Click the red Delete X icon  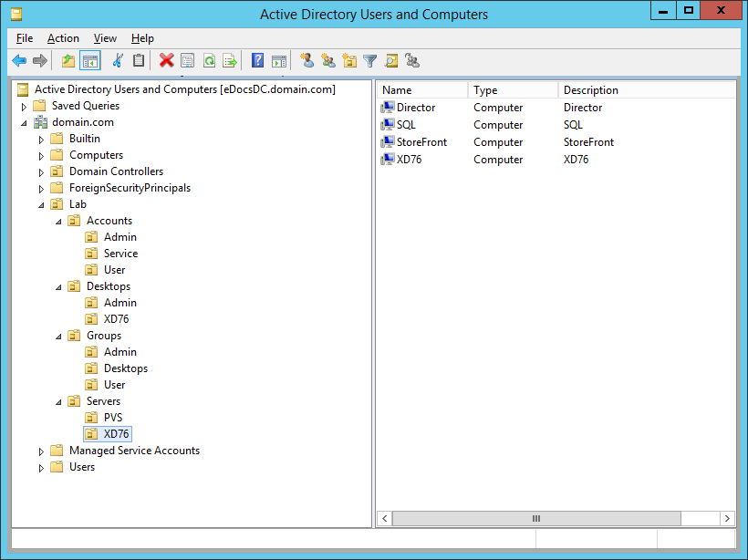pyautogui.click(x=166, y=61)
